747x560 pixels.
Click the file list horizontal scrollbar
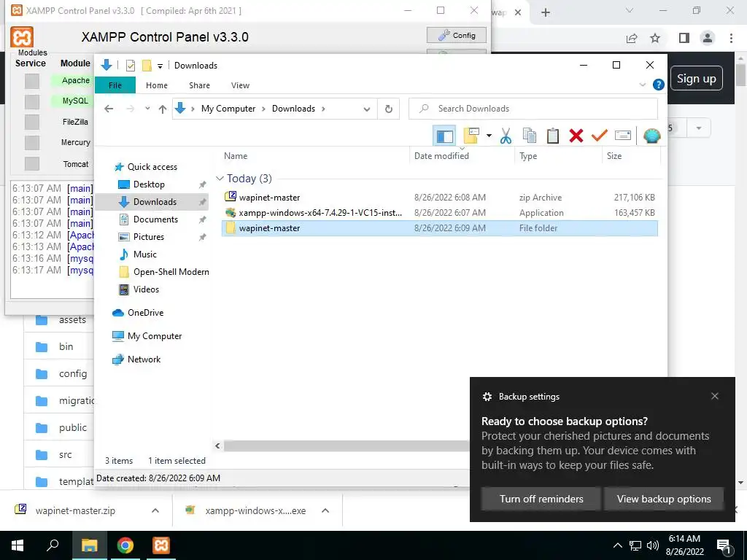click(347, 446)
